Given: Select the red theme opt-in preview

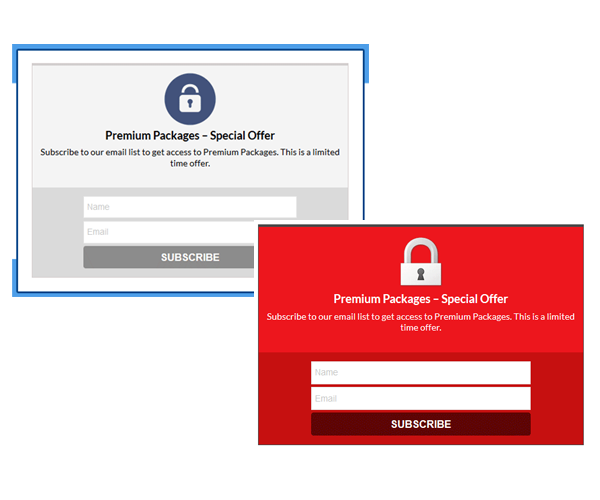Looking at the screenshot, I should pyautogui.click(x=421, y=335).
